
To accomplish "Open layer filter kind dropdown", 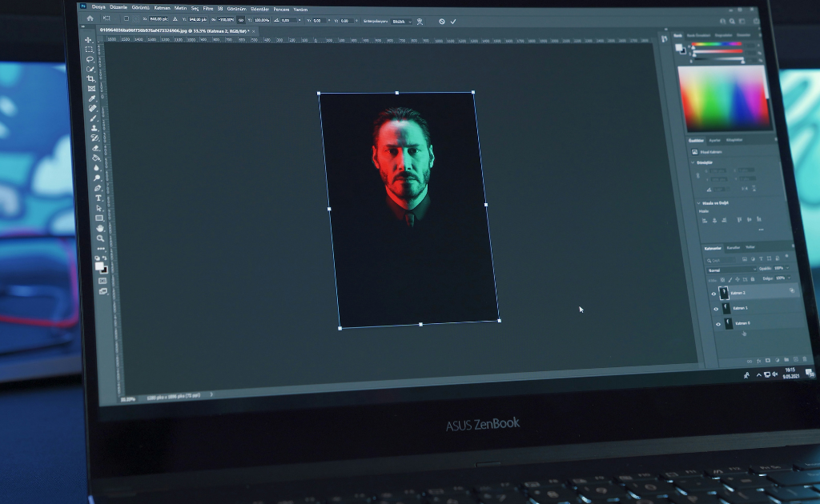I will pos(721,260).
